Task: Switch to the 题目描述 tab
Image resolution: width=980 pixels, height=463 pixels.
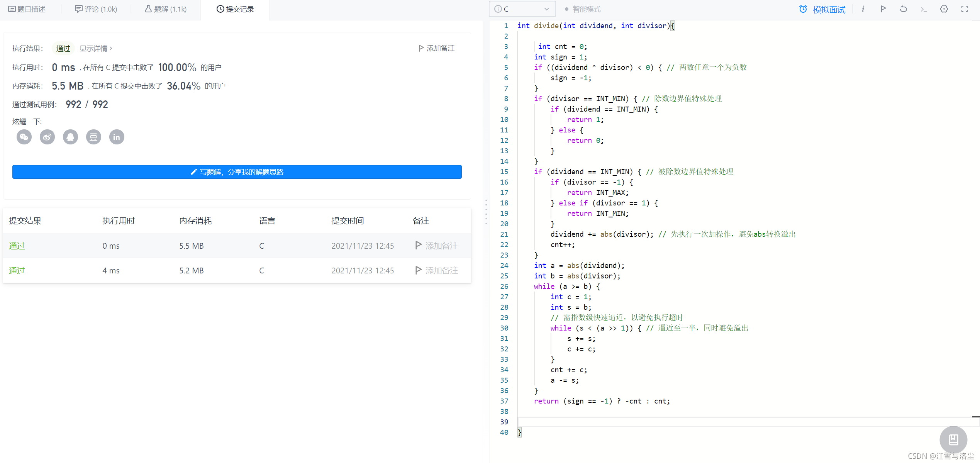Action: (27, 9)
